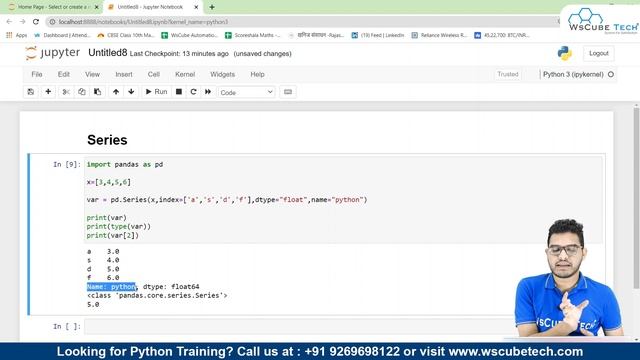
Task: Open the Dashboard Attend bookmark
Action: click(x=62, y=36)
